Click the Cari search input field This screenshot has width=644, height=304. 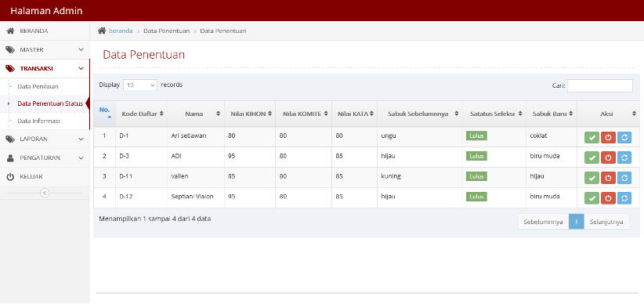599,85
